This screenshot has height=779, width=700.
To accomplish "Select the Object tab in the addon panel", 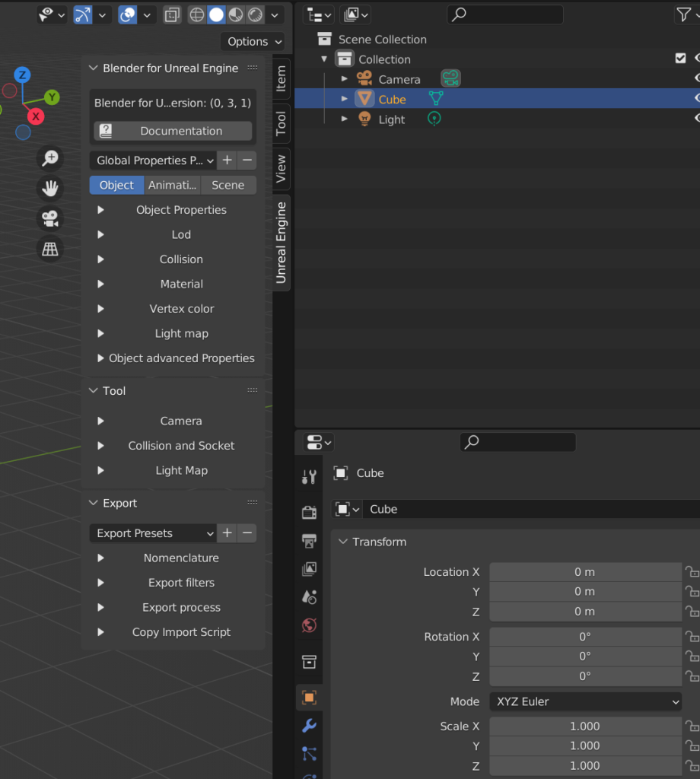I will tap(116, 186).
